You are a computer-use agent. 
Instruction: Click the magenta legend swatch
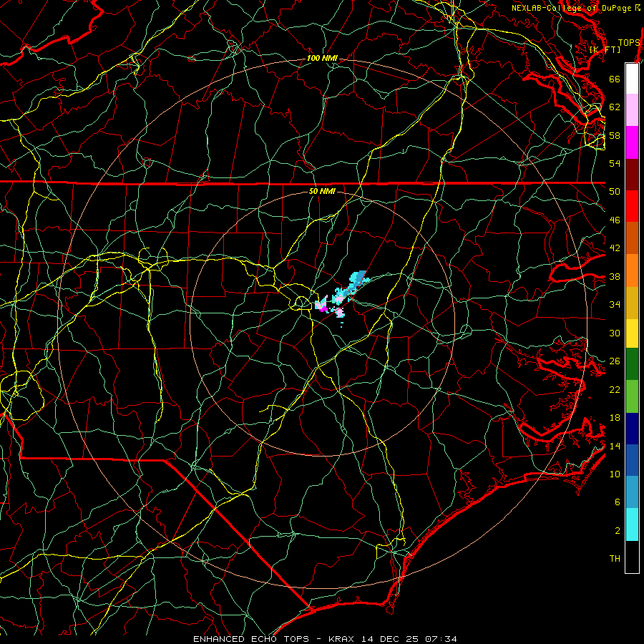coord(632,142)
